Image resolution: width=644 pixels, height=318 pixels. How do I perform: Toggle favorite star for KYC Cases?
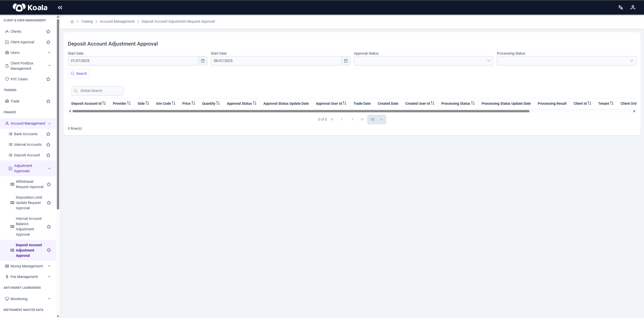click(48, 79)
